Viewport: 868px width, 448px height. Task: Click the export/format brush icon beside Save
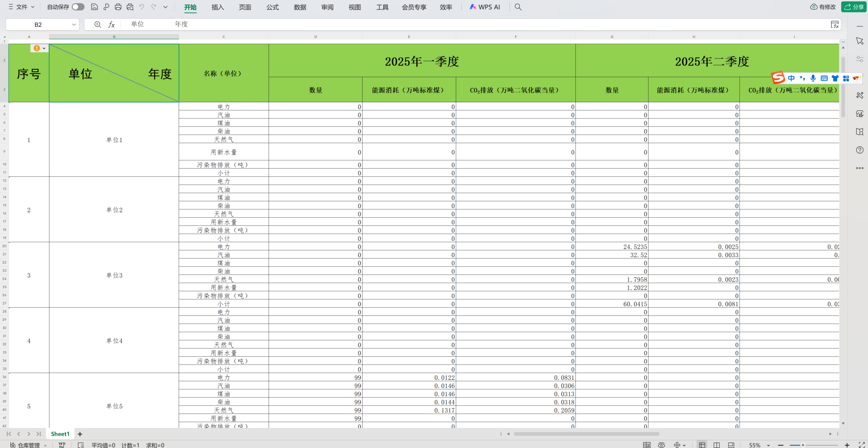(106, 7)
